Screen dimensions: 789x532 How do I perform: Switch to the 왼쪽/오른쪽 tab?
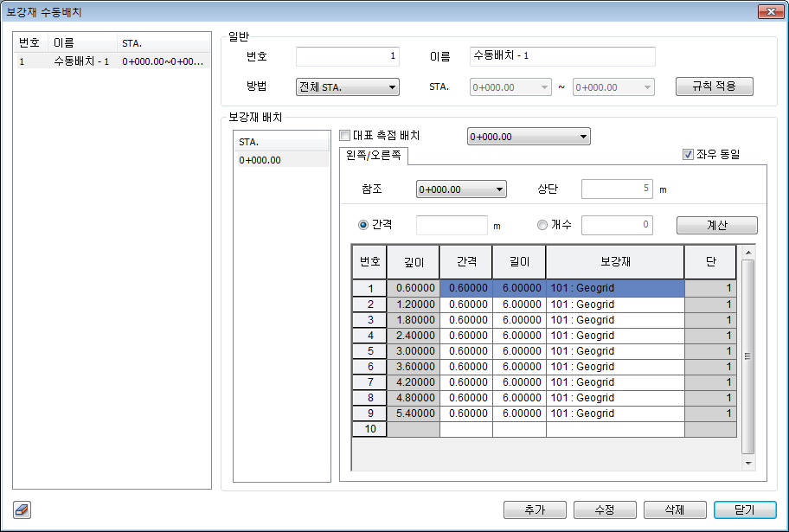pos(374,157)
